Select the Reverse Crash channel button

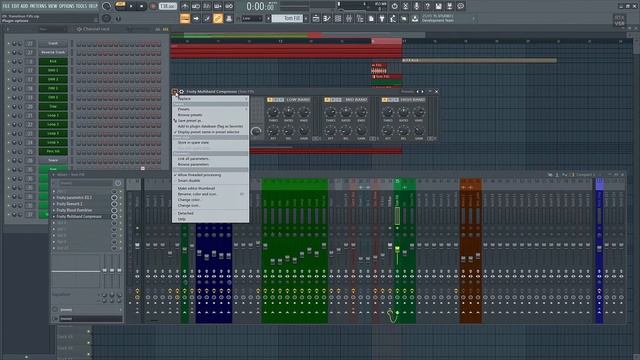pos(53,52)
